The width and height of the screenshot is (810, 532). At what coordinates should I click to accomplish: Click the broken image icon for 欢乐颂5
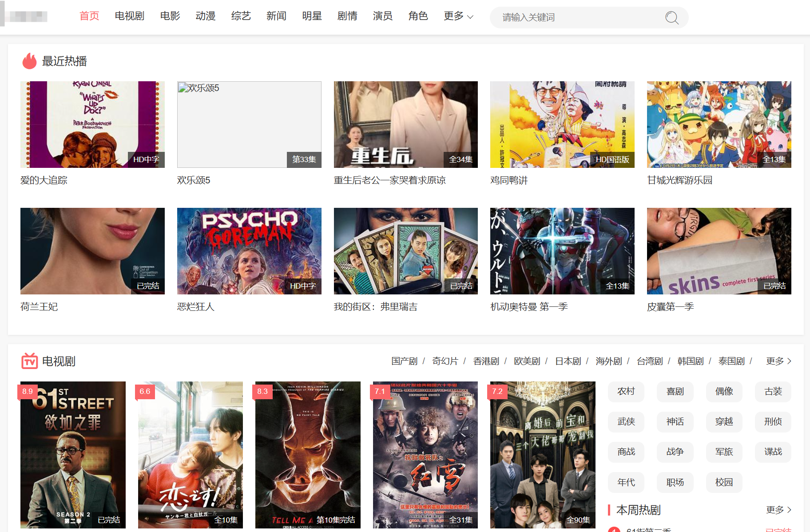[183, 88]
